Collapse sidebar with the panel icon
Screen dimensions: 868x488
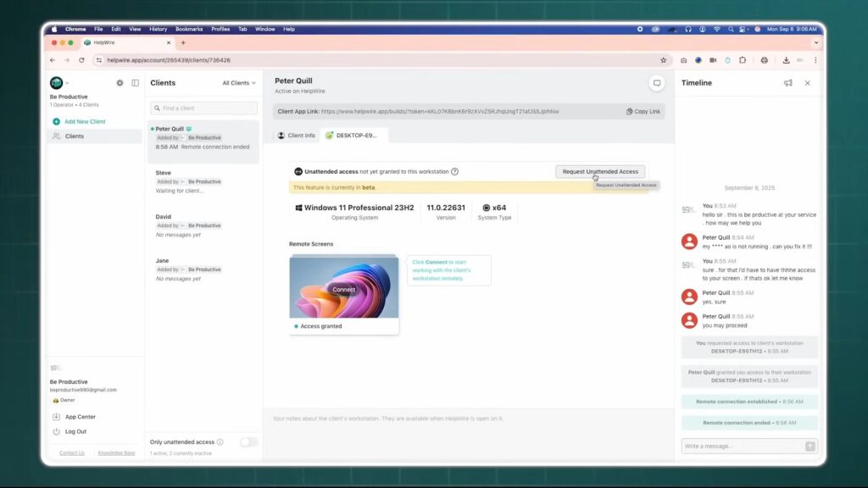click(x=135, y=83)
